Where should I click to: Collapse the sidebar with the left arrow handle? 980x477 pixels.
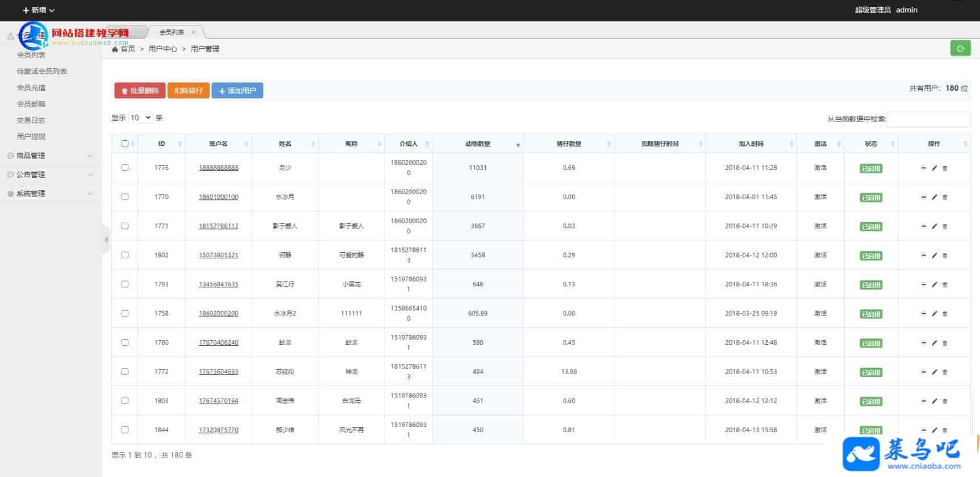pos(106,240)
